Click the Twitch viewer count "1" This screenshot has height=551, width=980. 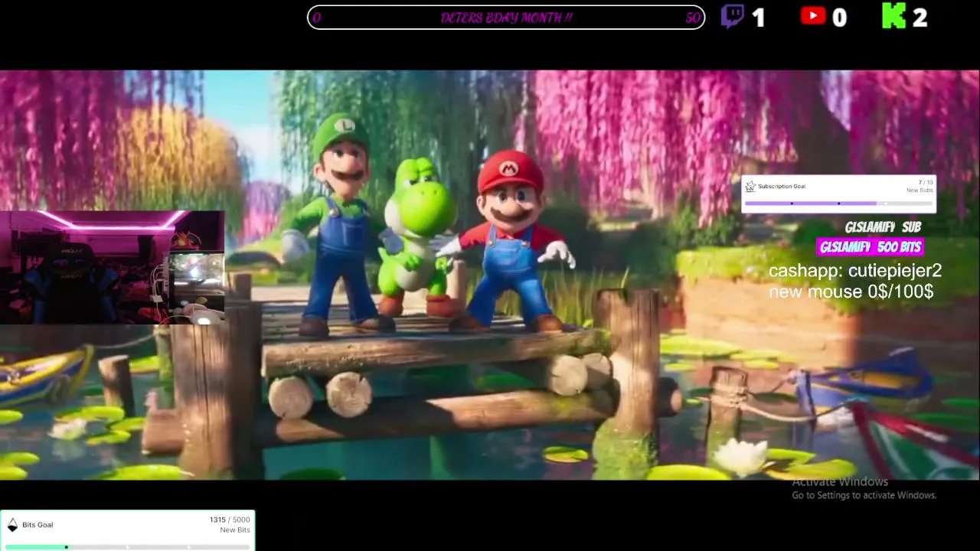tap(758, 18)
